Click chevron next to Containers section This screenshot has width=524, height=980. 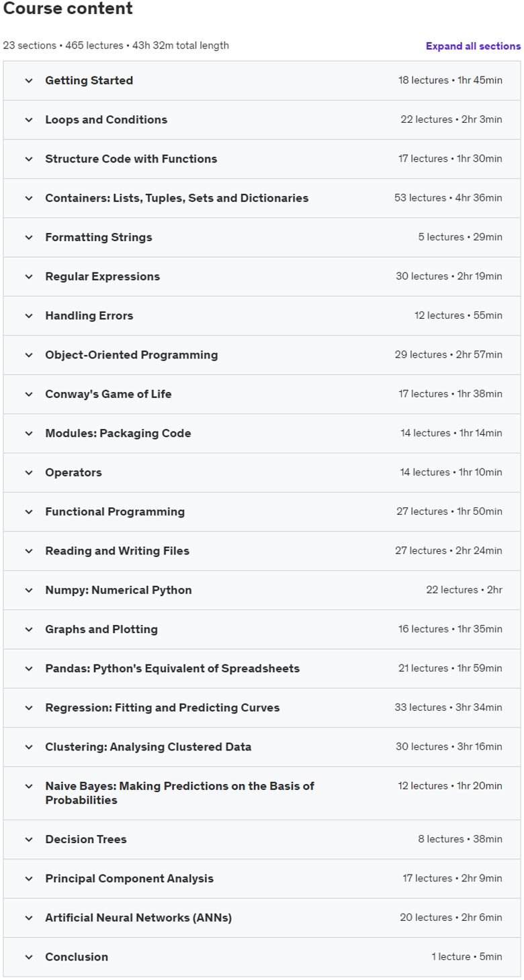point(29,198)
